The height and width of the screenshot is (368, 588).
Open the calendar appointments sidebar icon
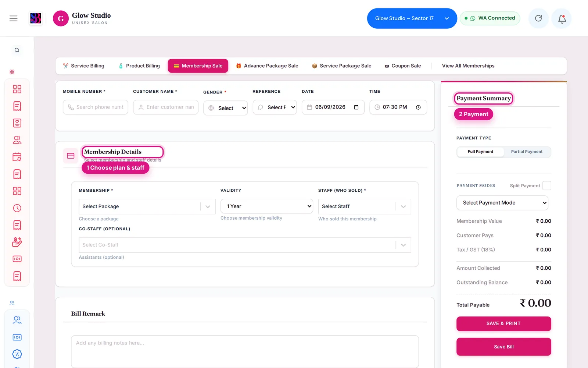tap(17, 157)
